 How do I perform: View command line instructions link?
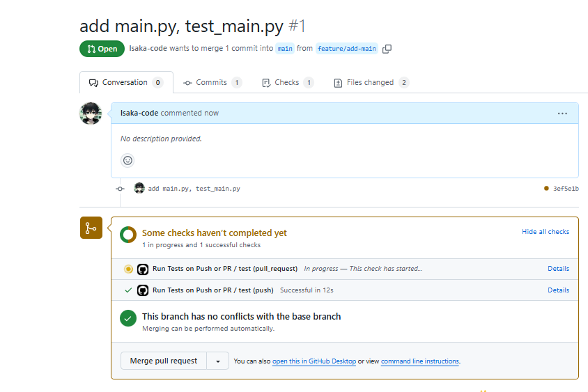(420, 361)
